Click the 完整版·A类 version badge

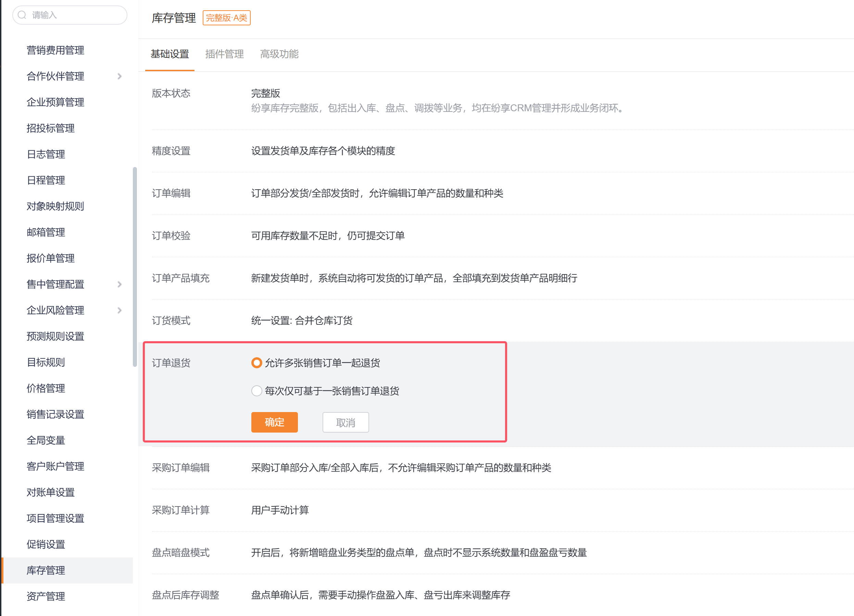(226, 18)
